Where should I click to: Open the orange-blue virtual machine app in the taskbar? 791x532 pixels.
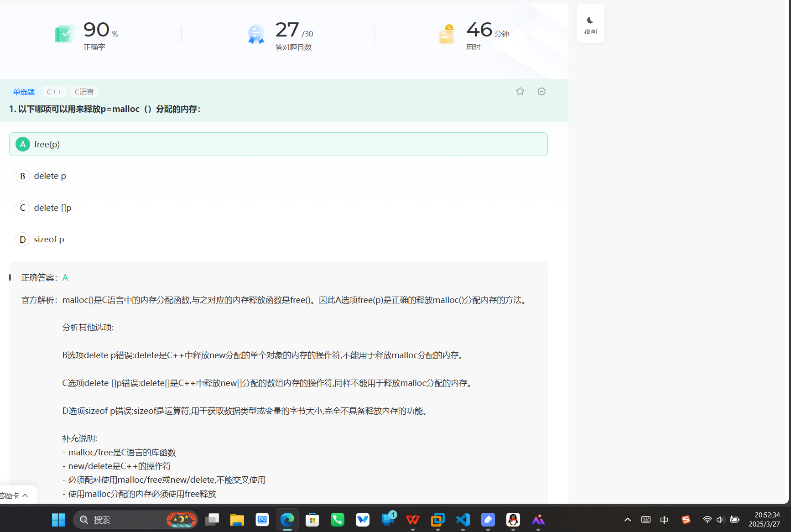[x=438, y=520]
